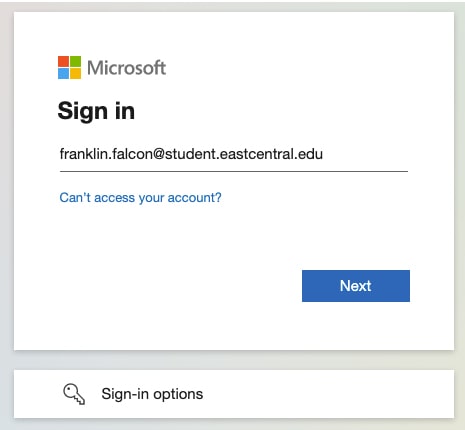Image resolution: width=465 pixels, height=430 pixels.
Task: Click the Sign in heading
Action: coord(96,111)
